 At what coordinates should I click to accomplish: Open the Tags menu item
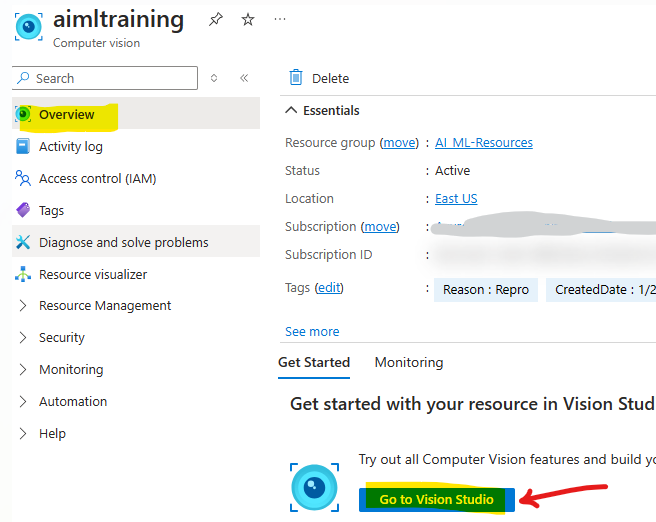136,210
